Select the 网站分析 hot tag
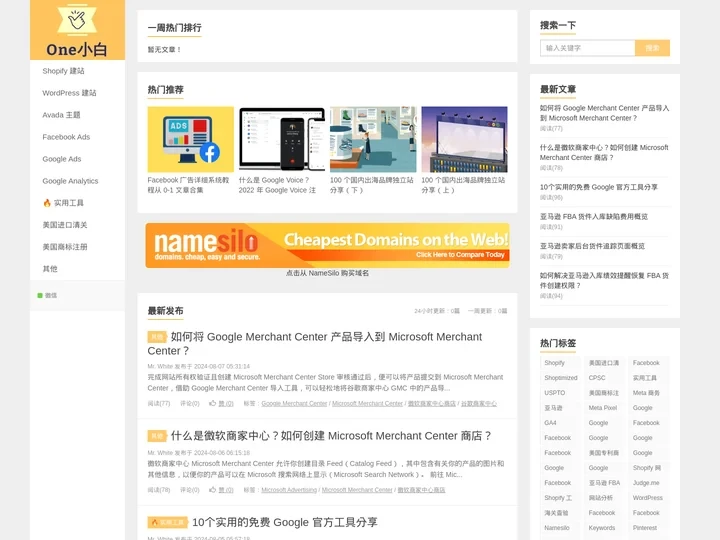 pyautogui.click(x=601, y=498)
